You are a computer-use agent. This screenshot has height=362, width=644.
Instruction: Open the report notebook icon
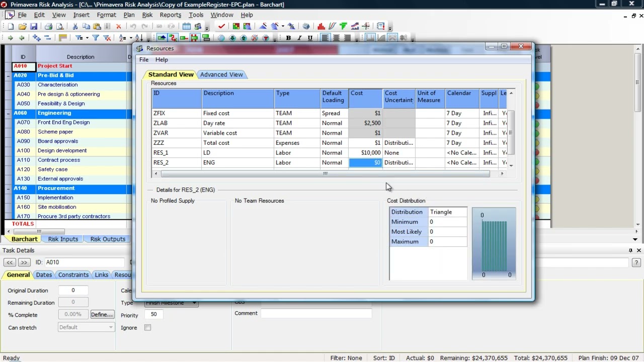pyautogui.click(x=380, y=26)
